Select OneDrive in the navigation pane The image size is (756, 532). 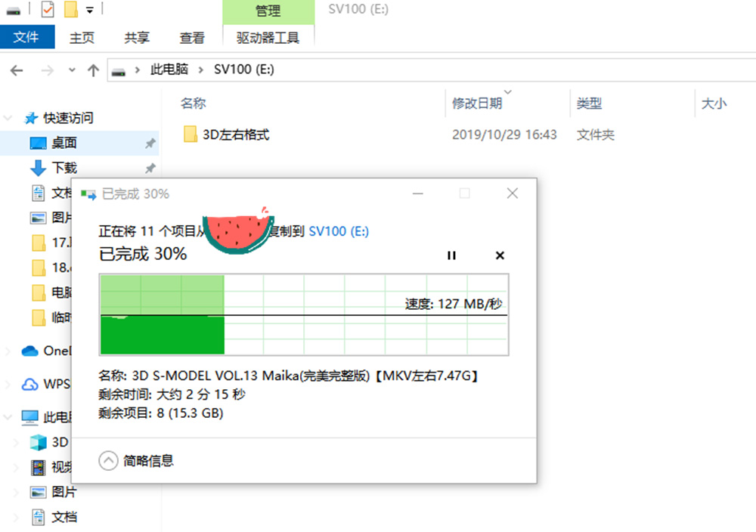point(46,351)
